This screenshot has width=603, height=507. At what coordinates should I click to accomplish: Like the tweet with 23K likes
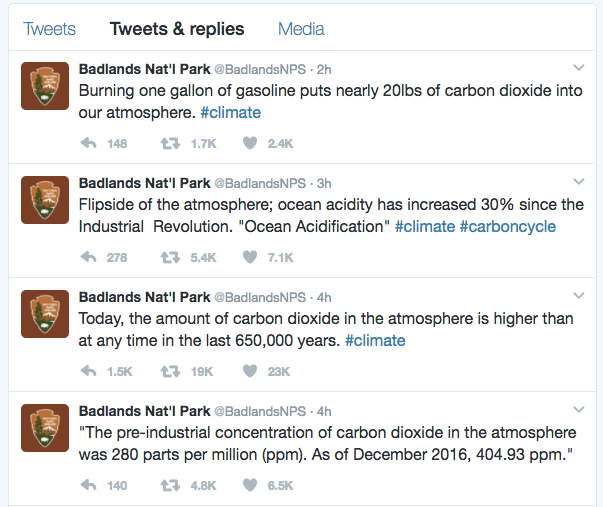point(250,371)
